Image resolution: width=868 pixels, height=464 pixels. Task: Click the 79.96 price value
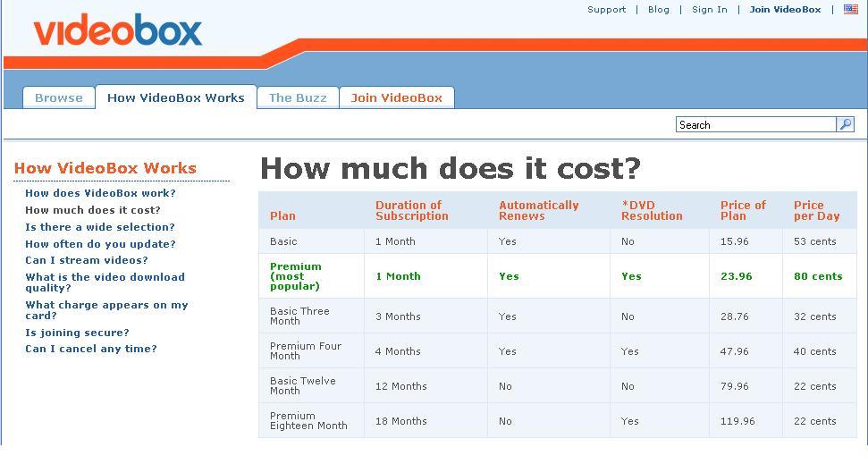(735, 386)
